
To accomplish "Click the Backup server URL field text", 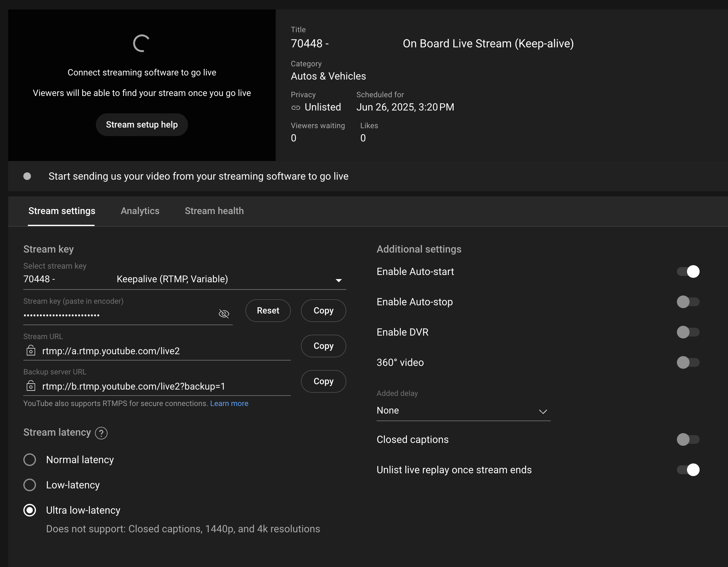I will [134, 386].
